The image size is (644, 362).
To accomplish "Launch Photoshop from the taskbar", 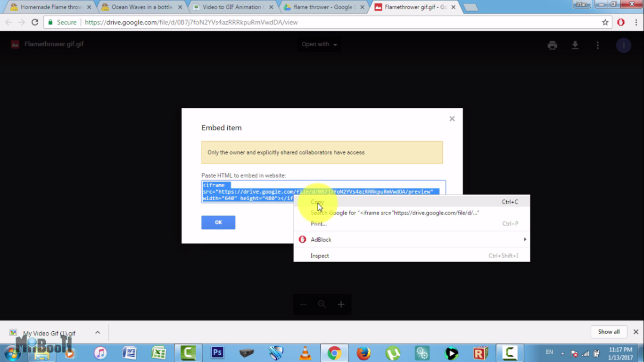I will (x=217, y=353).
